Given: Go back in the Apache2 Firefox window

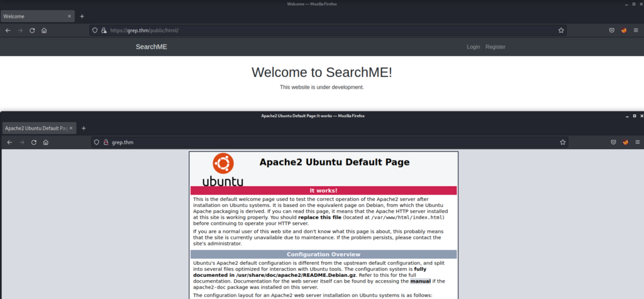Looking at the screenshot, I should (9, 142).
